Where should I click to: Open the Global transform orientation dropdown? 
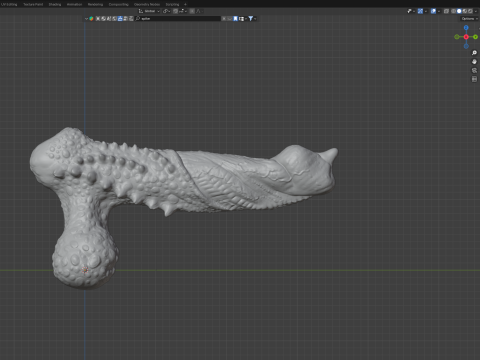click(149, 11)
